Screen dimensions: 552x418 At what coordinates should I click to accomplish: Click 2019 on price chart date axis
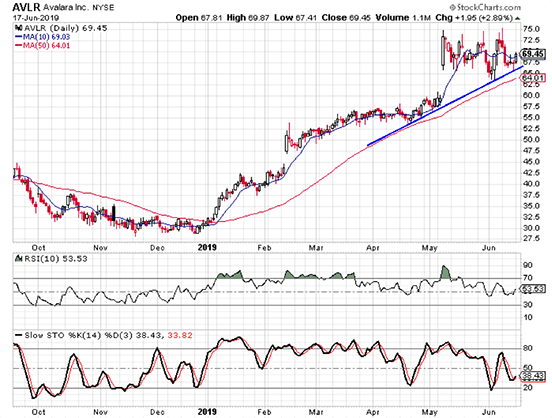(207, 248)
